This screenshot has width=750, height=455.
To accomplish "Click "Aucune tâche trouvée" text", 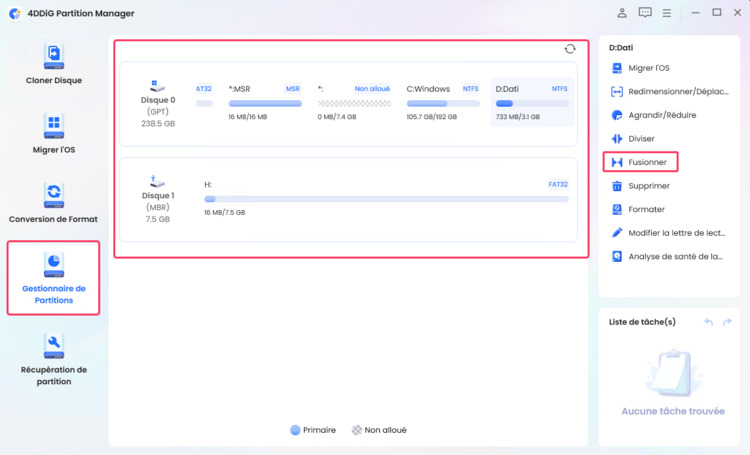I will tap(673, 411).
